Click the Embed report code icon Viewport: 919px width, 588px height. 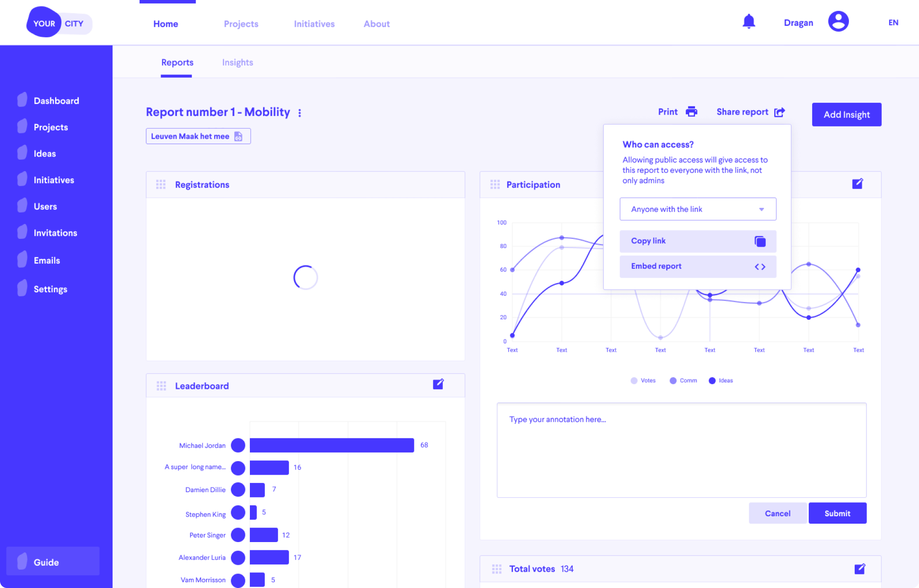point(761,266)
